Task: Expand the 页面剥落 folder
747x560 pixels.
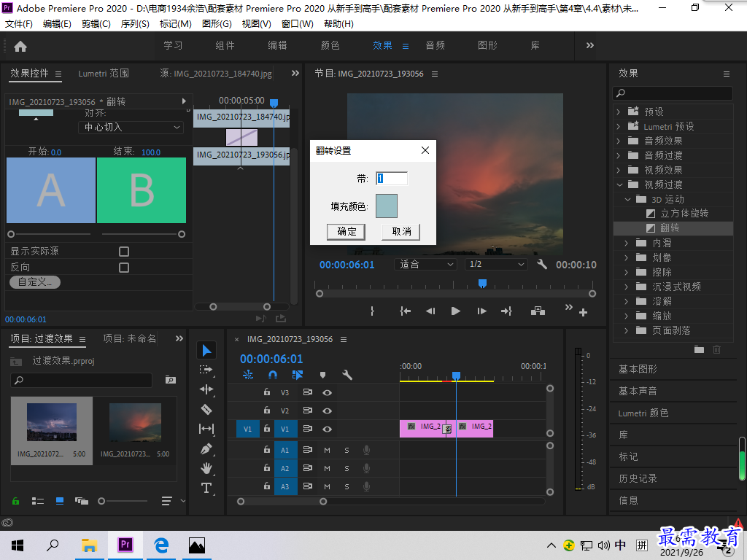Action: pyautogui.click(x=627, y=330)
